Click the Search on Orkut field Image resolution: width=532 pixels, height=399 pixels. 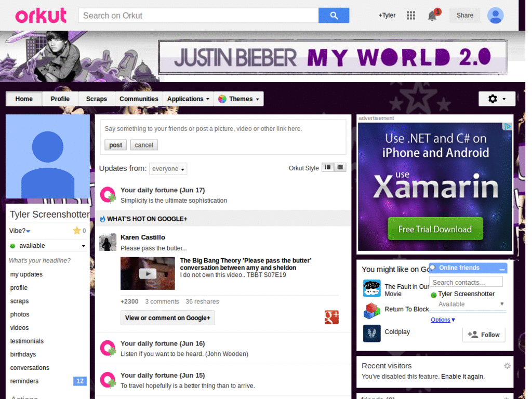pyautogui.click(x=198, y=16)
